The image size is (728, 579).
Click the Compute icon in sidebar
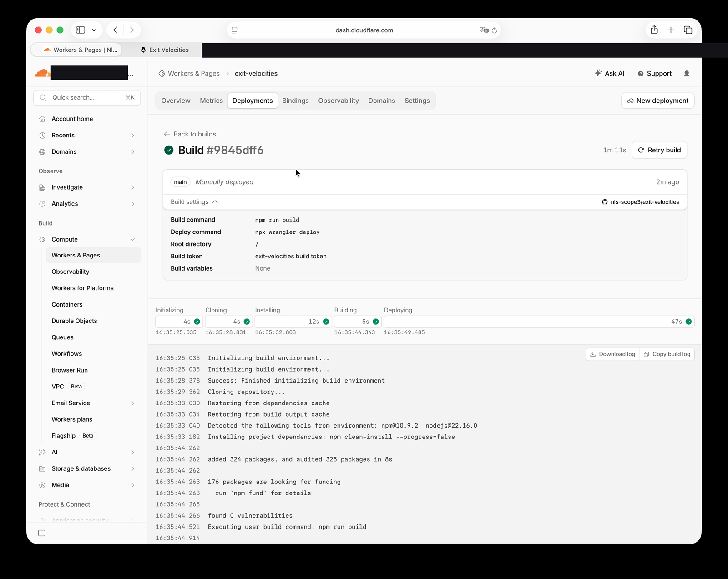coord(42,239)
